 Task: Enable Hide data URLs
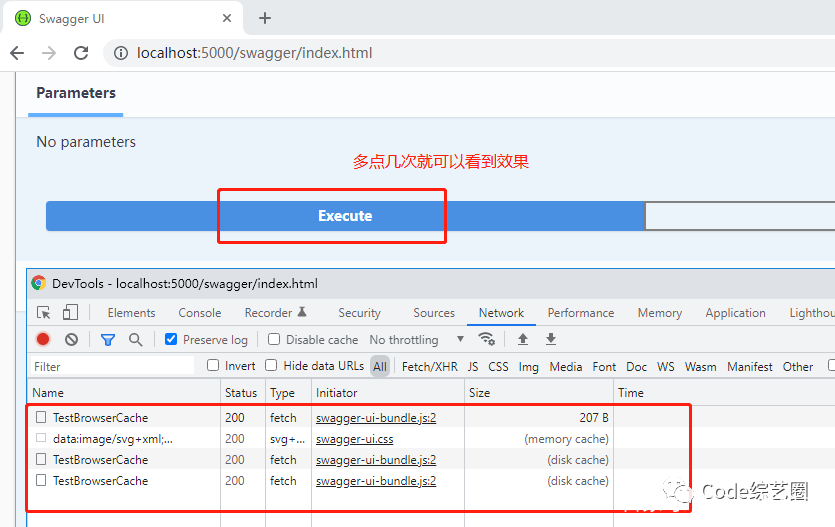click(271, 365)
